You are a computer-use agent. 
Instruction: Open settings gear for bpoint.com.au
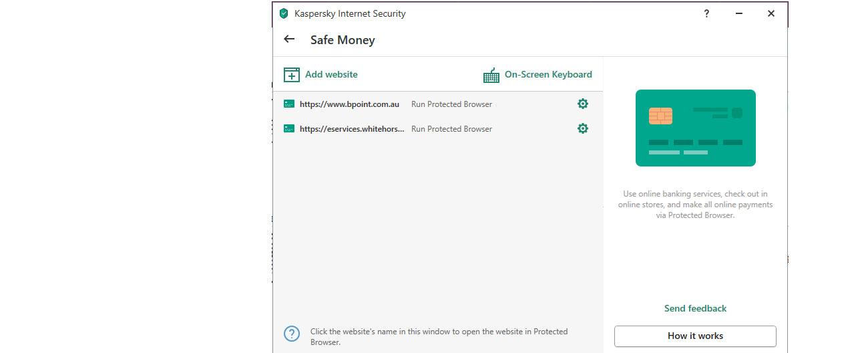583,104
